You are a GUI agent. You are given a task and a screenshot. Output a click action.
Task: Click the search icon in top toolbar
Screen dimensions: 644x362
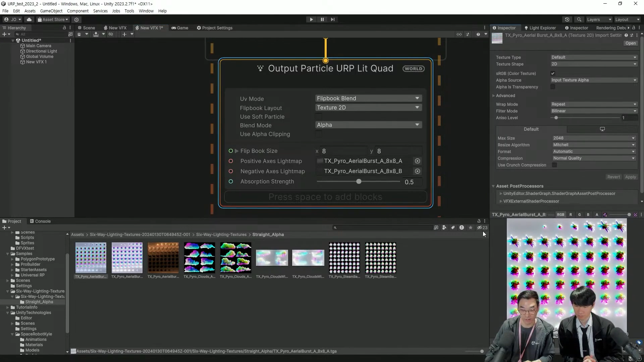[579, 19]
